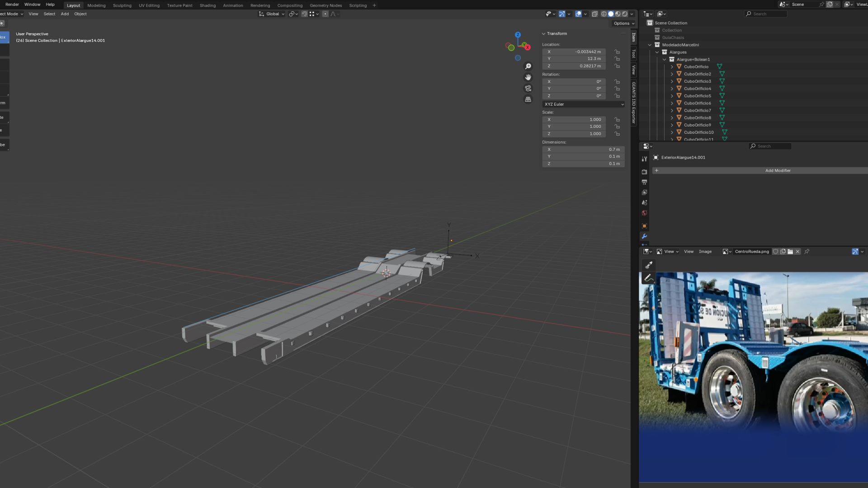Toggle camera view icon in viewport

528,88
